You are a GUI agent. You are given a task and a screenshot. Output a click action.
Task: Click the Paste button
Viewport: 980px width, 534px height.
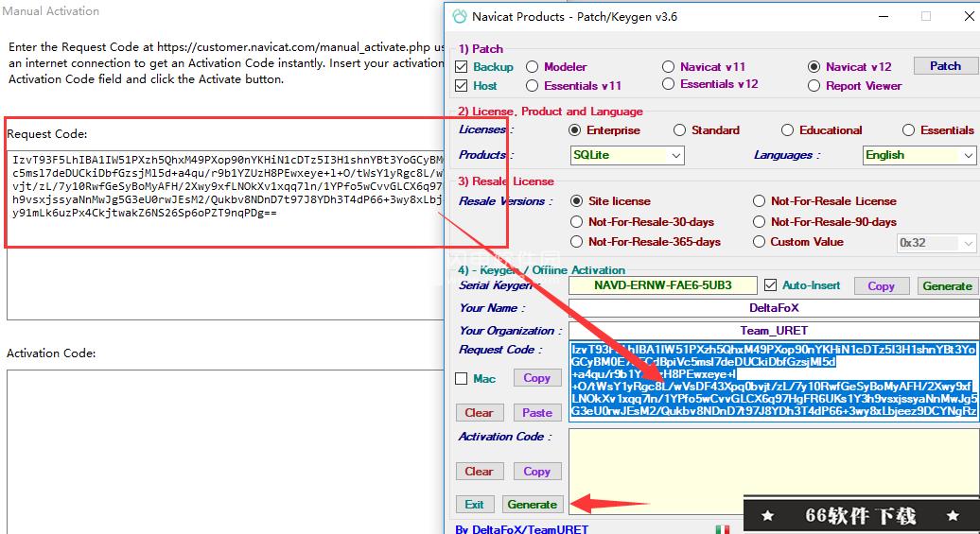537,413
